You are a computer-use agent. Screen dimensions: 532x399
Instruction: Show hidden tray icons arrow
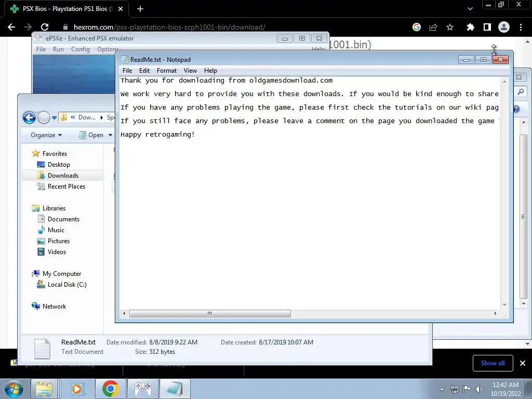[x=442, y=389]
